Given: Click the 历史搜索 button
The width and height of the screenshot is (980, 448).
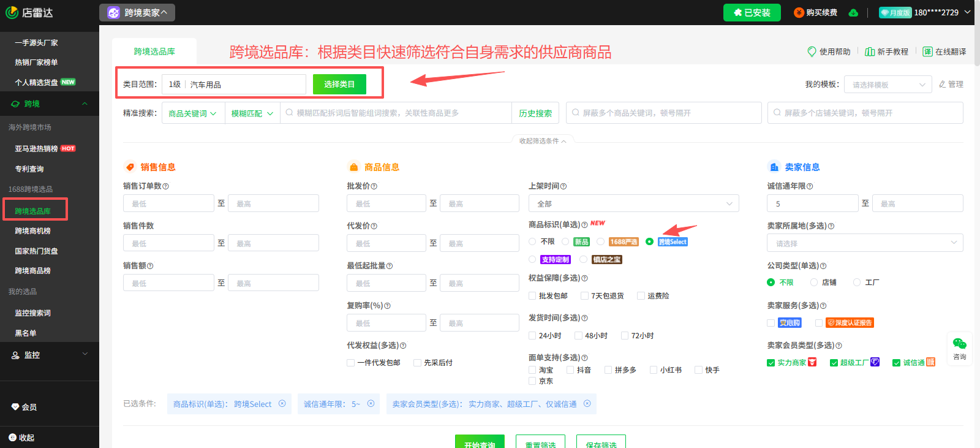Looking at the screenshot, I should (x=535, y=113).
